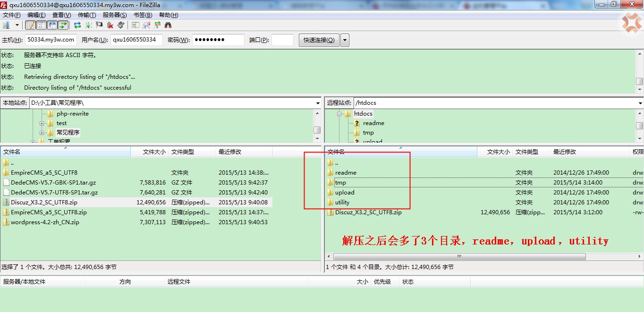Viewport: 644px width, 312px height.
Task: Toggle local directory tree view
Action: [42, 25]
